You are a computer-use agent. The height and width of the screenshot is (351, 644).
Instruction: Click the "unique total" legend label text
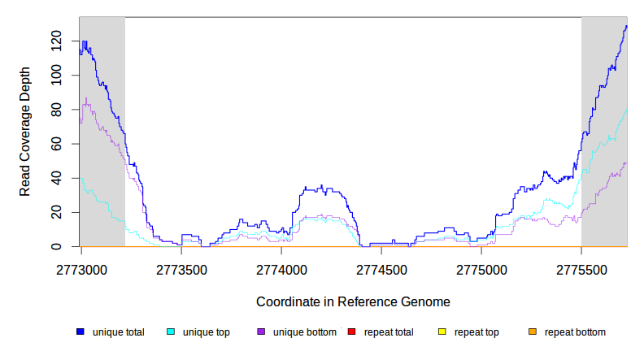click(118, 332)
